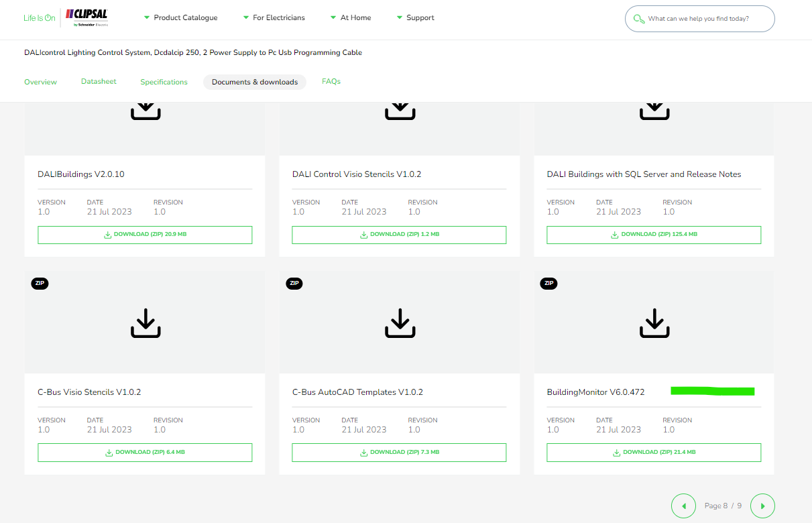Click the DALI Control Visio Stencils V1.0.2 title
Viewport: 812px width, 523px height.
pos(357,174)
